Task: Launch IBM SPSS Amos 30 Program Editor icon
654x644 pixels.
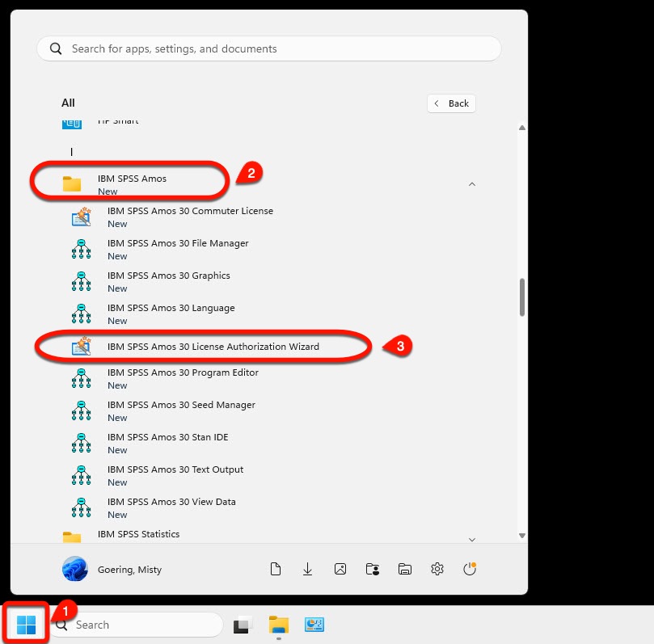Action: tap(82, 378)
